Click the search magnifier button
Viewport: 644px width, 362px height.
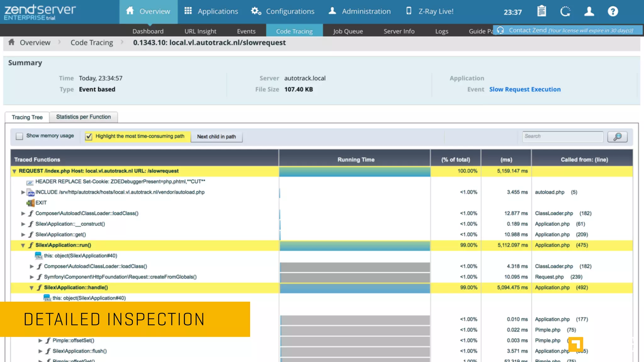click(617, 137)
